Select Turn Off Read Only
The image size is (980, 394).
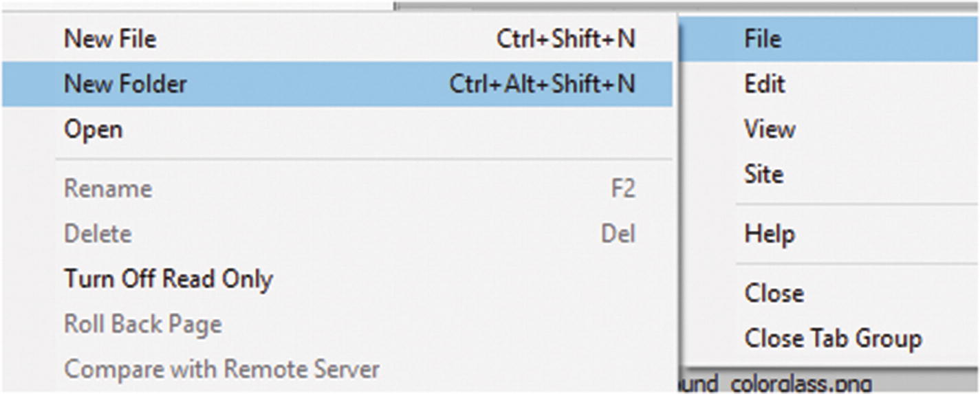pyautogui.click(x=168, y=279)
